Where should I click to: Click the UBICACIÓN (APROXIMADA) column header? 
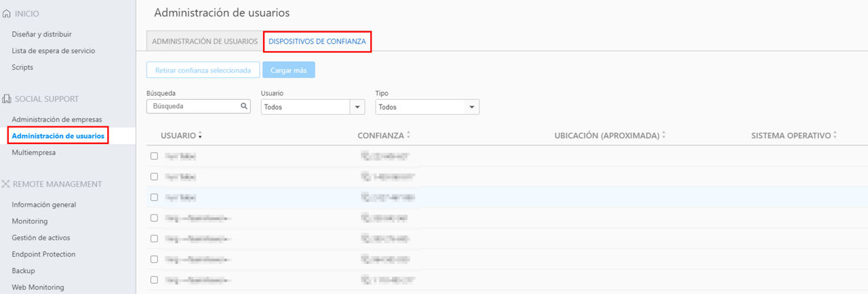click(x=607, y=136)
